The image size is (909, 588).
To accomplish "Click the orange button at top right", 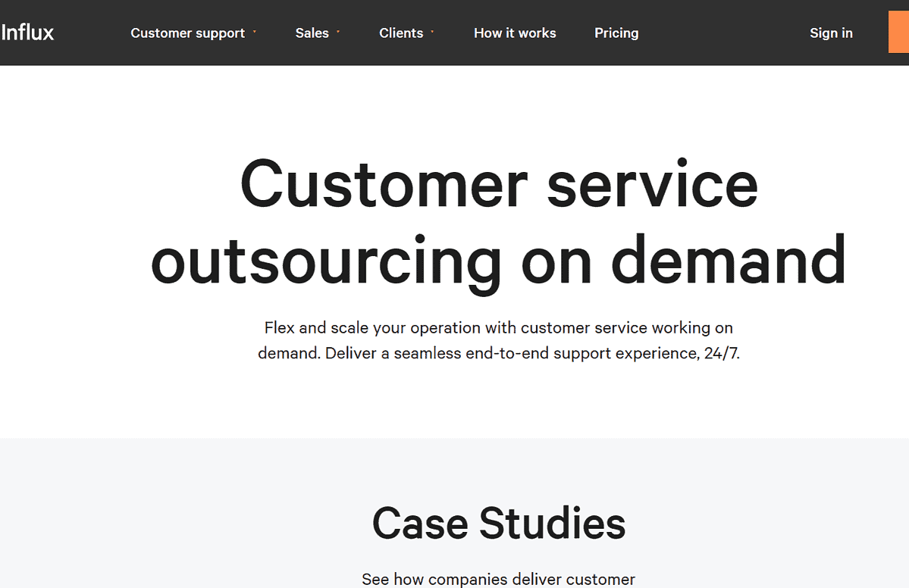I will (x=898, y=33).
